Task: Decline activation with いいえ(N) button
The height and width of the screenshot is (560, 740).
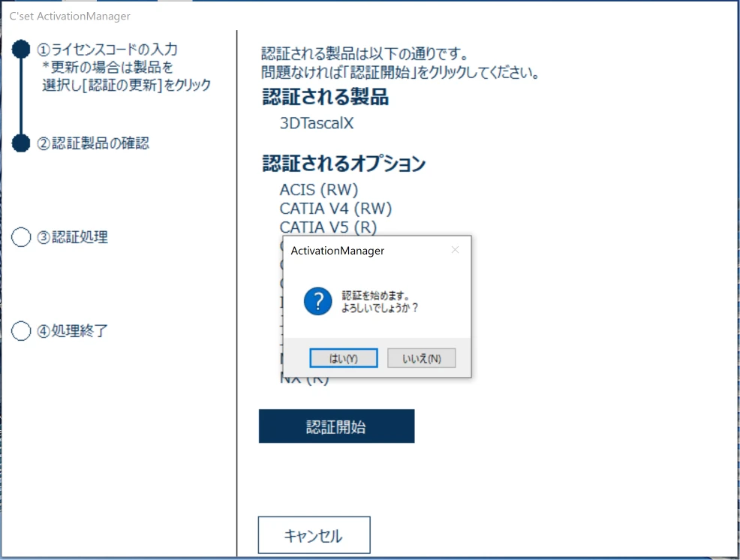Action: (x=421, y=359)
